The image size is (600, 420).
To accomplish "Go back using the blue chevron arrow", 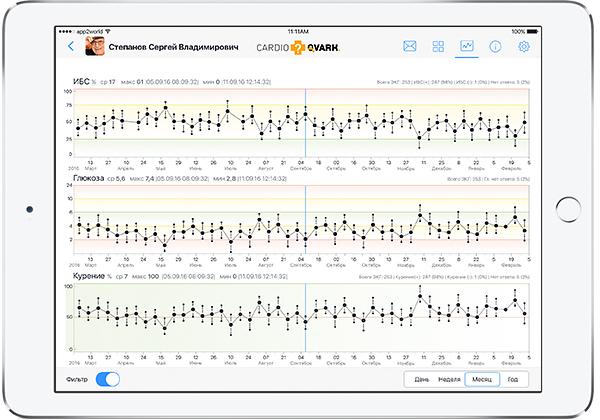I will [x=71, y=46].
